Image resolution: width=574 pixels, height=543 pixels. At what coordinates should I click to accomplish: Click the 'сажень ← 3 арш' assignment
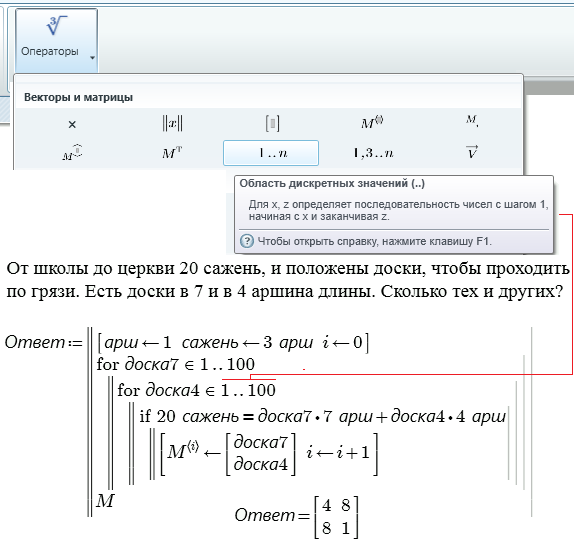247,343
